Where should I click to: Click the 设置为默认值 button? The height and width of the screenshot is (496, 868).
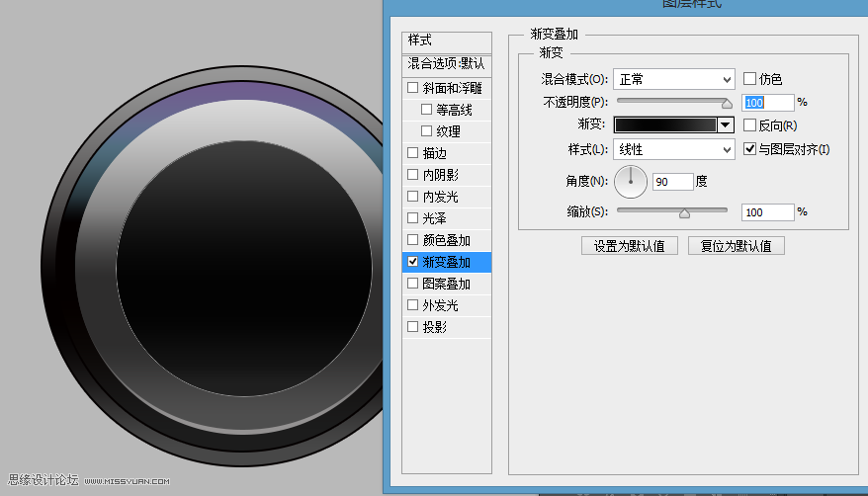click(630, 246)
